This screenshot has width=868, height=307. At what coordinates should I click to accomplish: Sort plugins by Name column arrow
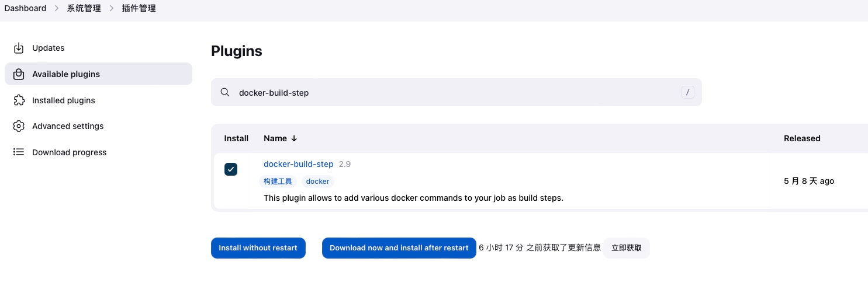point(294,138)
